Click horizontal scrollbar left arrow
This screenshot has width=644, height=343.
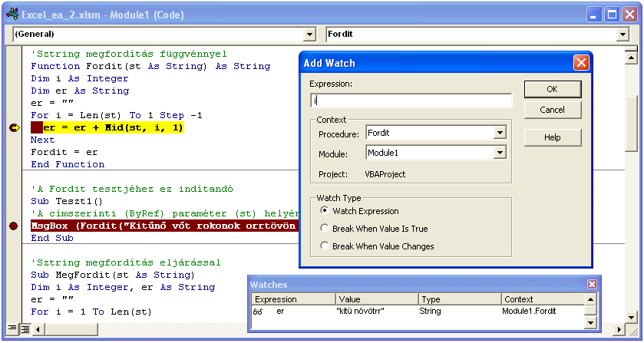point(38,329)
